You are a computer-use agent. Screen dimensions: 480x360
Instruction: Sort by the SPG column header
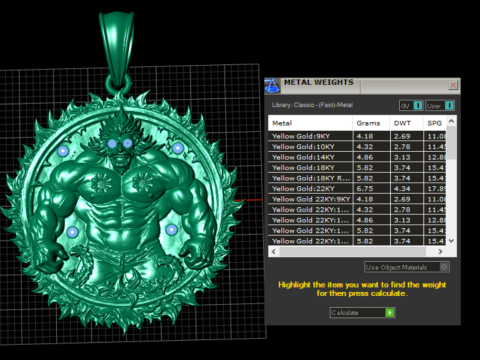click(x=435, y=123)
